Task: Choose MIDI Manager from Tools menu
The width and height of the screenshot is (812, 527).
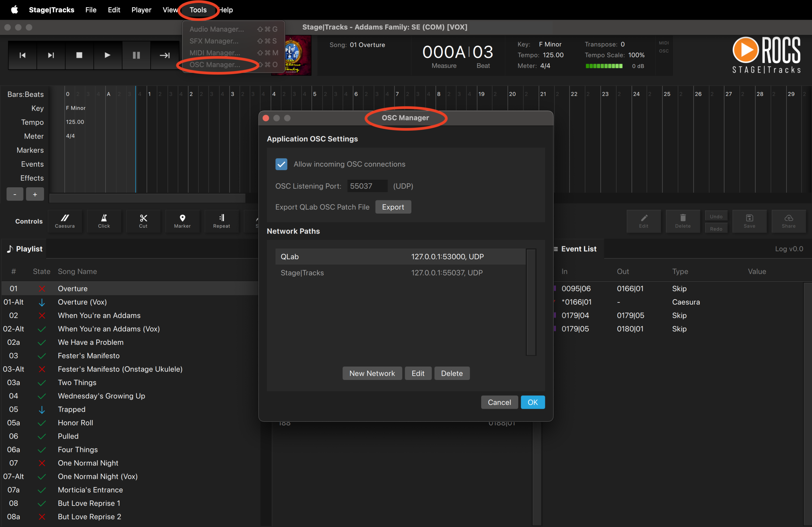Action: point(233,53)
